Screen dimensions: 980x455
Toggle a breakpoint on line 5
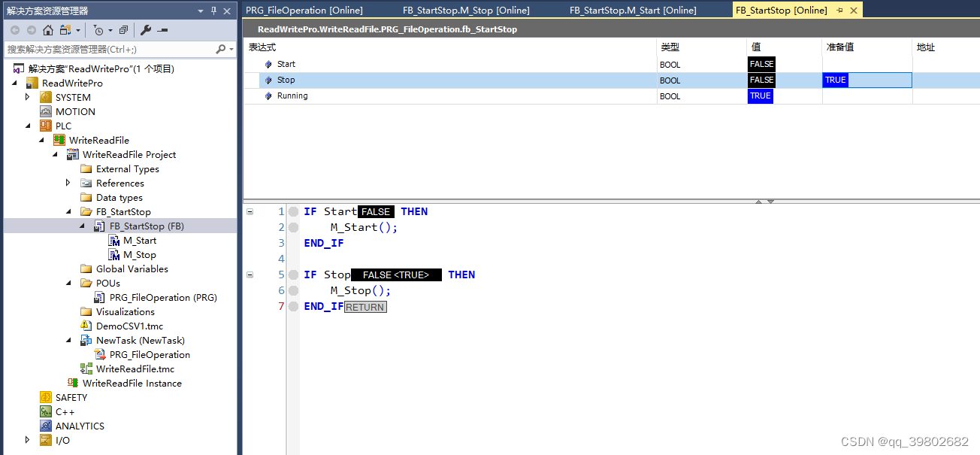(293, 275)
